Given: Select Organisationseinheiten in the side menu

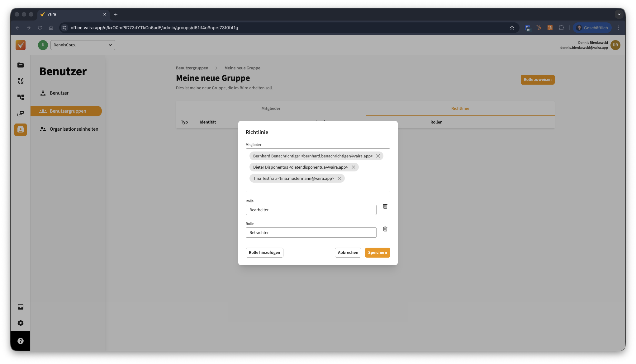Looking at the screenshot, I should (74, 129).
